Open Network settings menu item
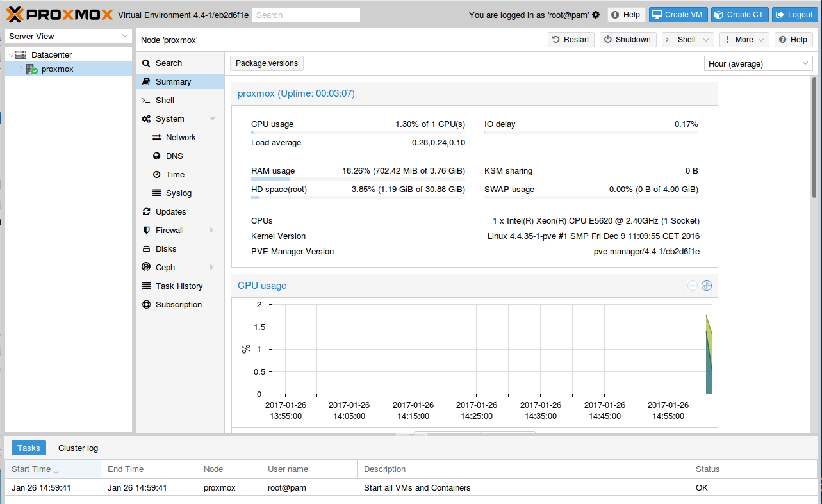Viewport: 822px width, 504px height. coord(180,138)
